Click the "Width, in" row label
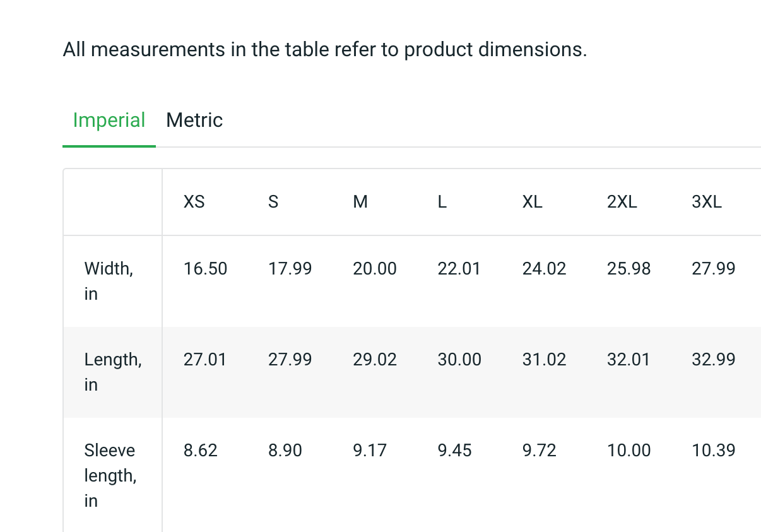 (109, 281)
